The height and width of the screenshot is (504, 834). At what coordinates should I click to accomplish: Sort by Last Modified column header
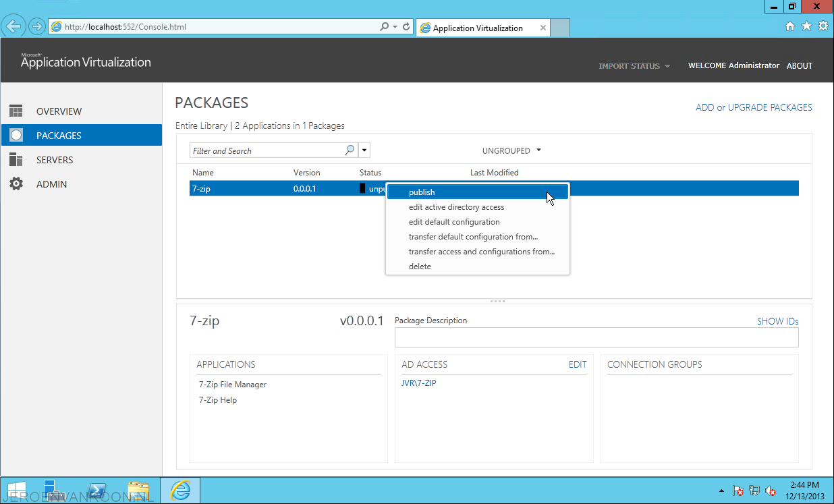tap(495, 173)
